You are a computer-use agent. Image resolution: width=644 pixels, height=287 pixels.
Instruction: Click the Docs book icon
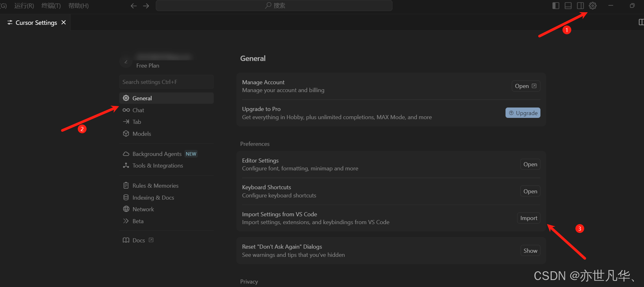pos(126,240)
